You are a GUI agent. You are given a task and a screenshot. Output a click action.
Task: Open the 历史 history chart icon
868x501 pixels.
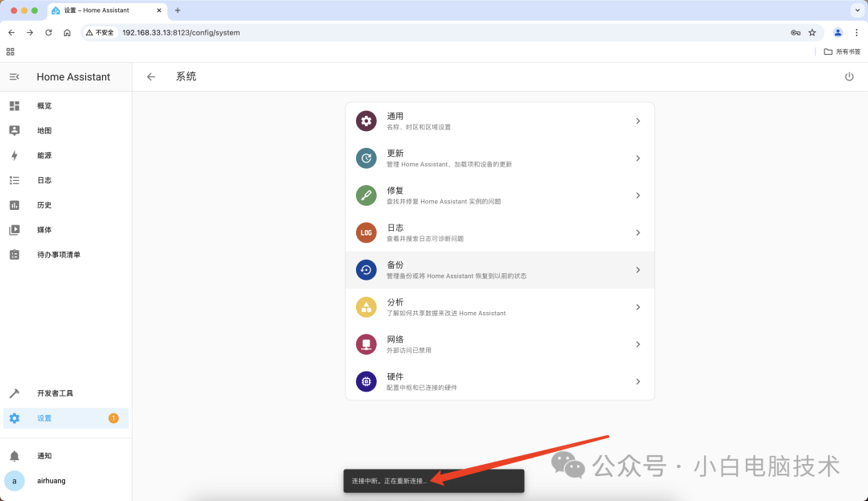pyautogui.click(x=14, y=205)
